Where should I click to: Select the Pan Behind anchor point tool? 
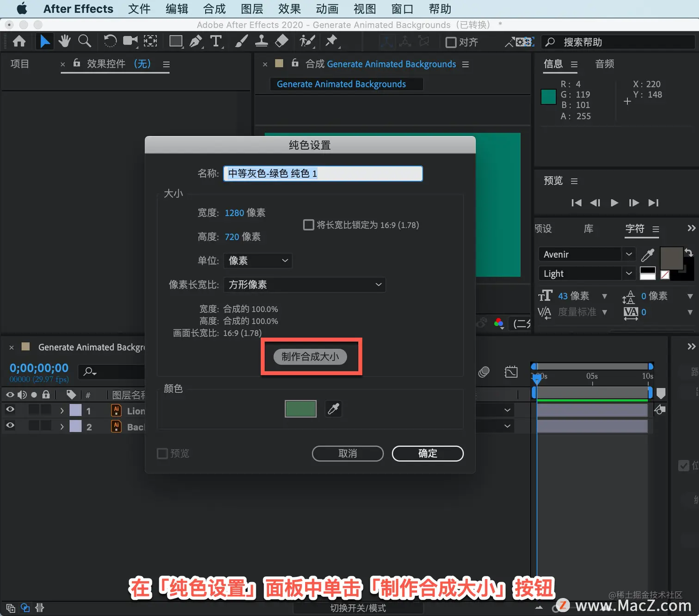[150, 42]
